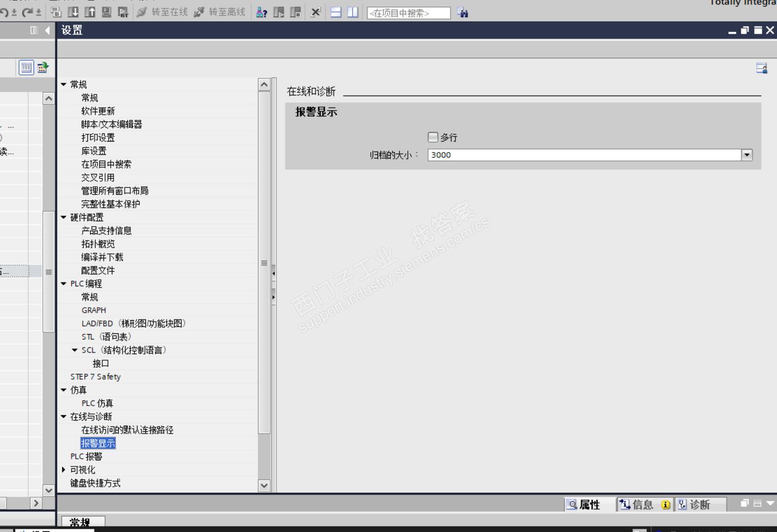Open 编译并下载 settings

(102, 257)
